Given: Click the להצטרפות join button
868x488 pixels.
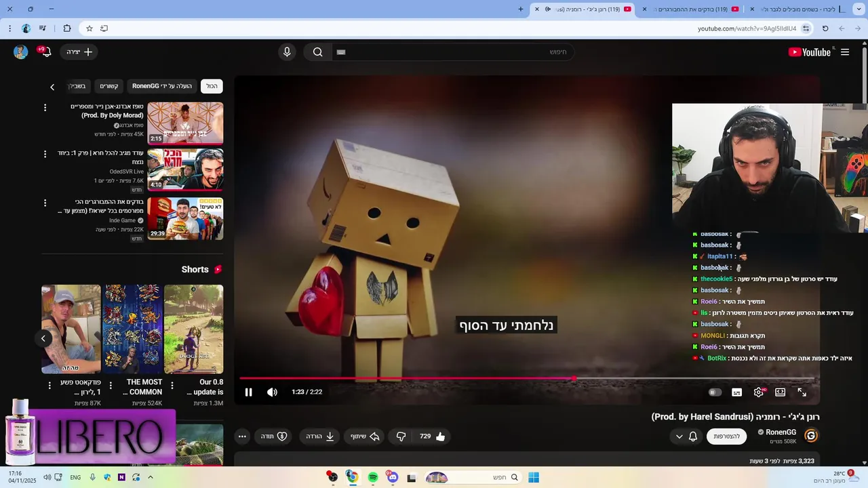Looking at the screenshot, I should (x=726, y=436).
